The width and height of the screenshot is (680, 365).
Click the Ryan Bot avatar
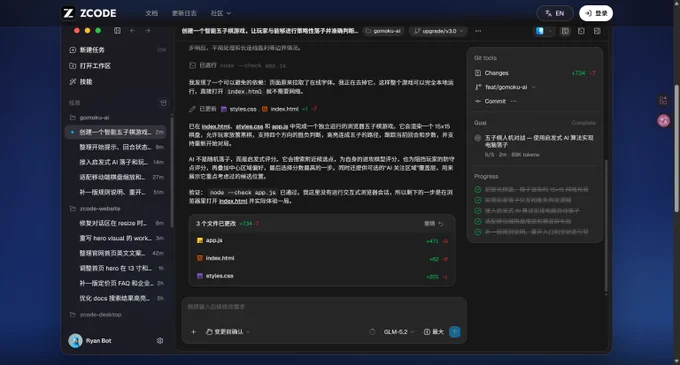(75, 341)
